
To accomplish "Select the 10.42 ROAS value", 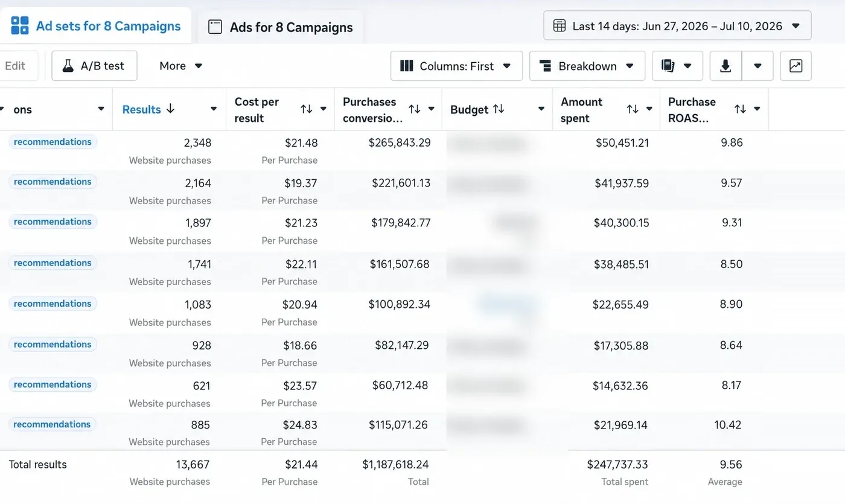I will point(728,425).
